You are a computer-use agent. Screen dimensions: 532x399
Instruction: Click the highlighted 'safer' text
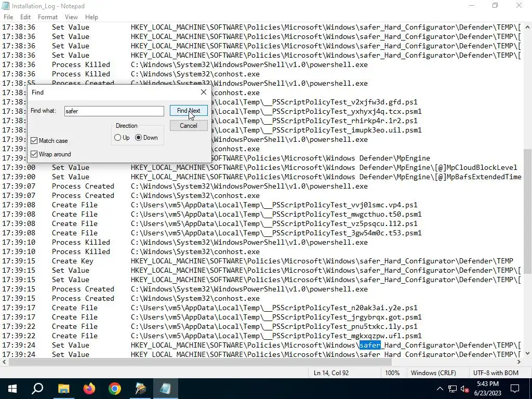370,345
